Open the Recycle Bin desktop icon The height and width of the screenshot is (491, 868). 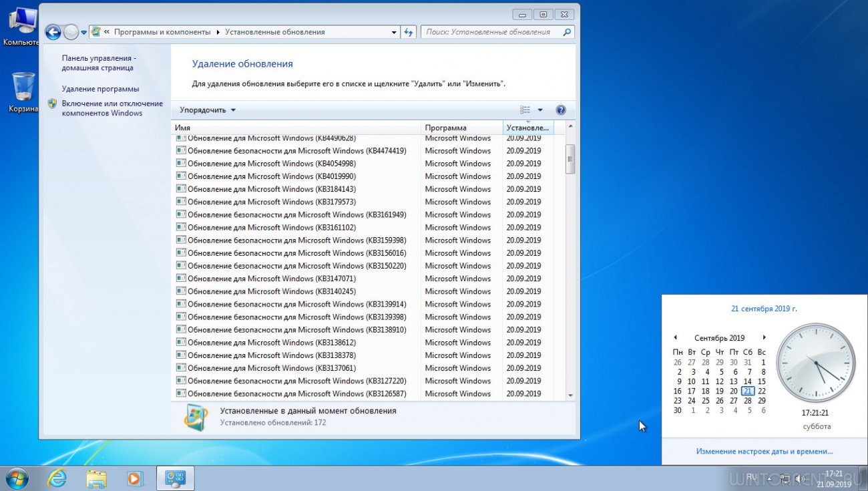pos(23,94)
